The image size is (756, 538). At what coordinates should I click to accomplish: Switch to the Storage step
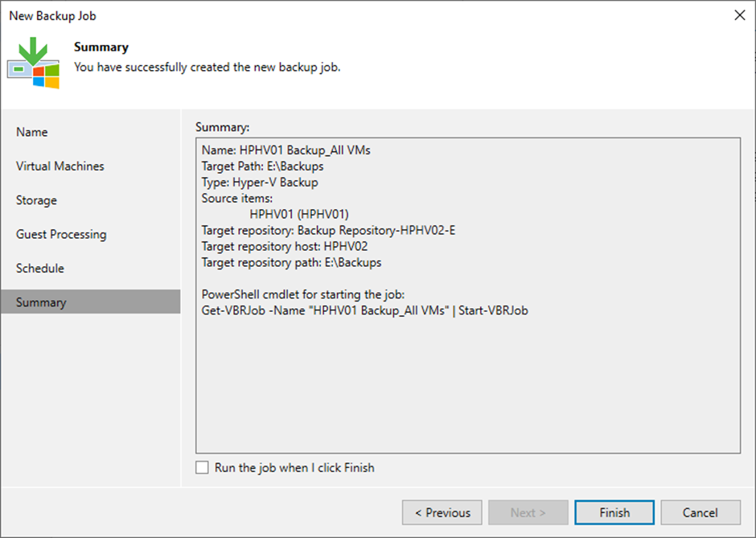click(36, 200)
